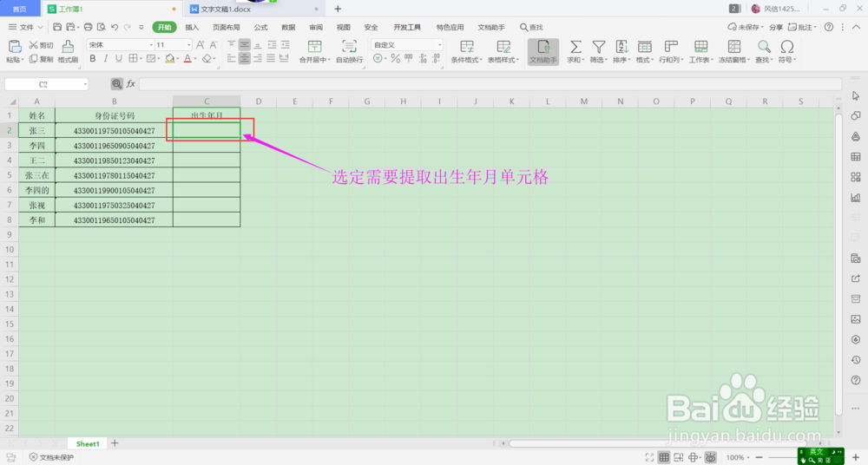Collapse the ribbon with the chevron
This screenshot has height=465, width=868.
[856, 27]
